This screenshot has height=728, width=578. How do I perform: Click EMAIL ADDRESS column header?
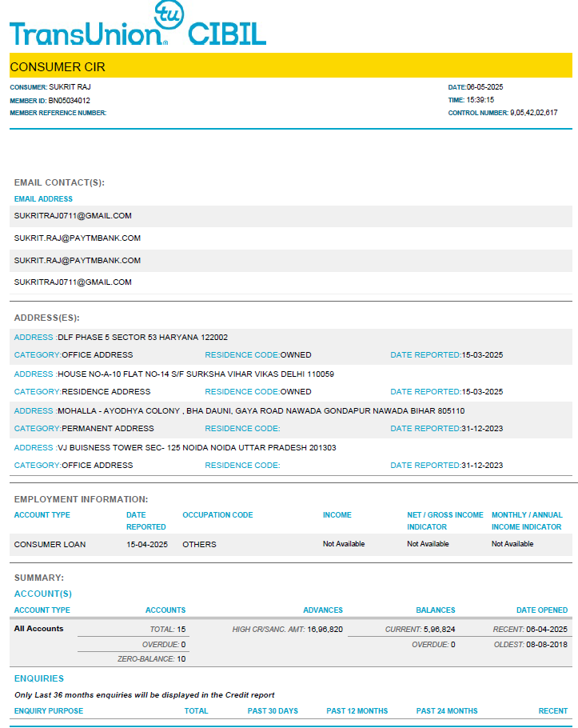(43, 198)
